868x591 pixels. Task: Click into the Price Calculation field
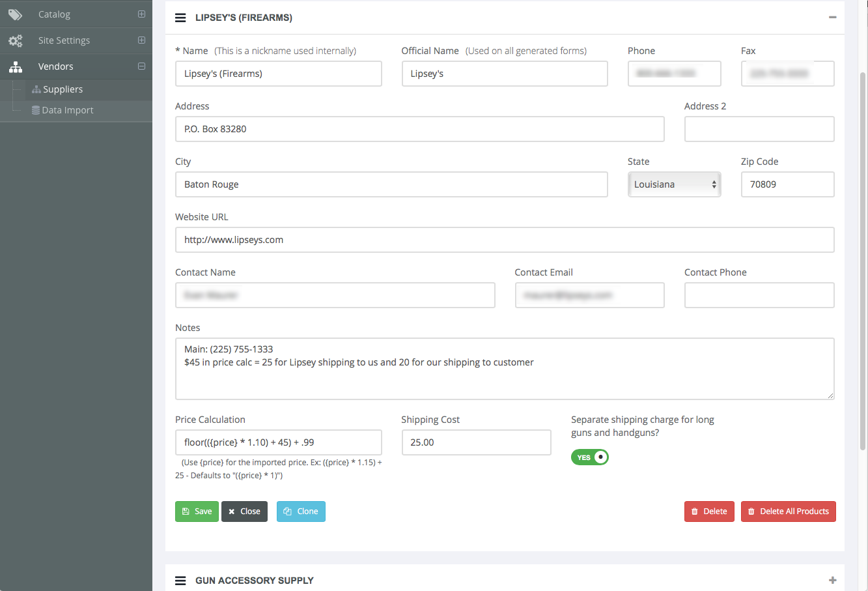(x=278, y=442)
